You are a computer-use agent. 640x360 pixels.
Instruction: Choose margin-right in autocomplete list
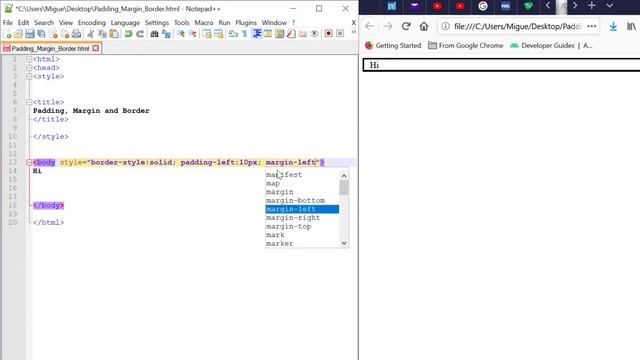(302, 218)
